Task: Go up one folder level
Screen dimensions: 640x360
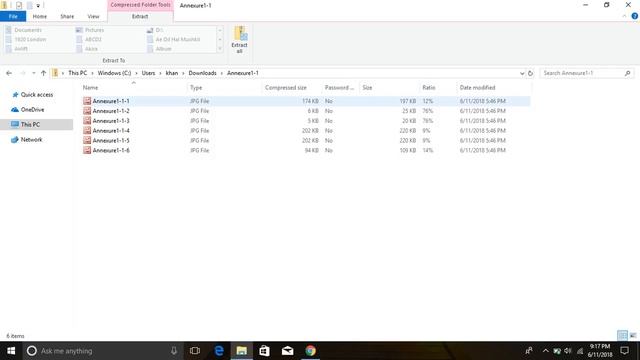Action: coord(43,73)
